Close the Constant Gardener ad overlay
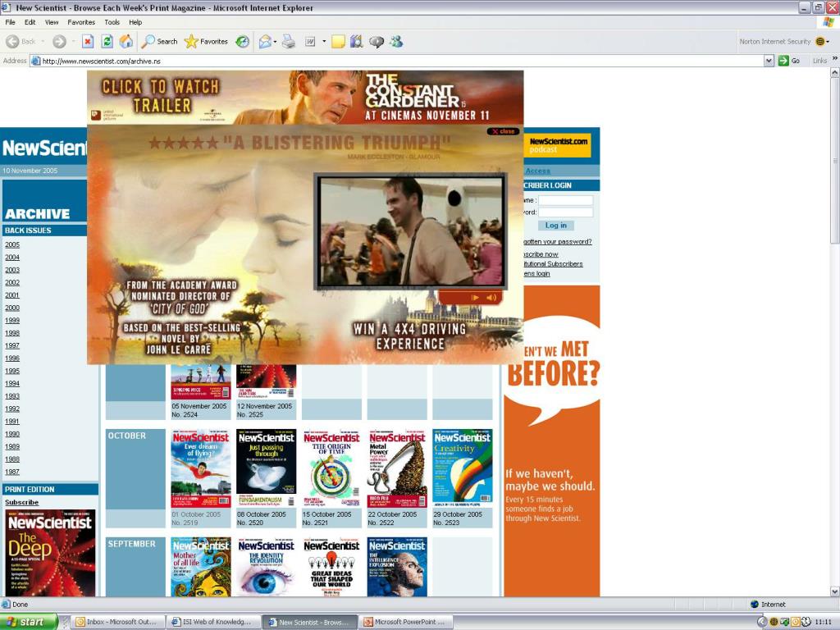 click(503, 131)
